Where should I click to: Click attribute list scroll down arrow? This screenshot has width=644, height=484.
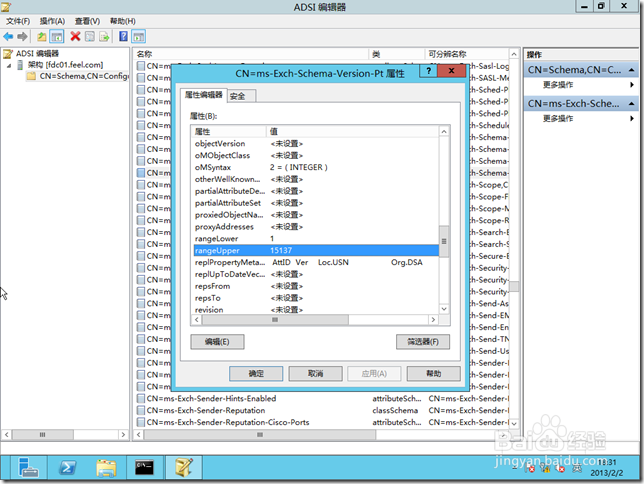click(x=444, y=309)
